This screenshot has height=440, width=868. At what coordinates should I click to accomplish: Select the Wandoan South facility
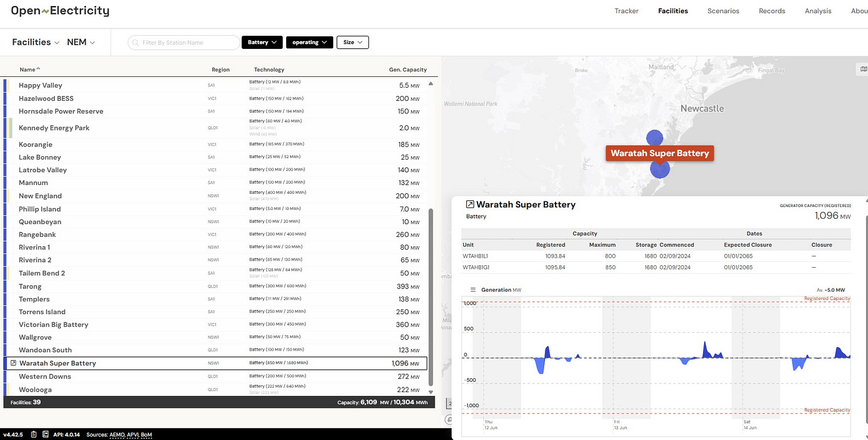click(215, 351)
